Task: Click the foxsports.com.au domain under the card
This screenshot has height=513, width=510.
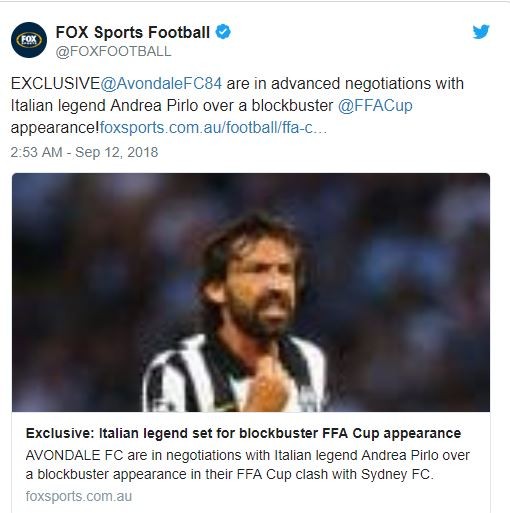Action: click(79, 496)
